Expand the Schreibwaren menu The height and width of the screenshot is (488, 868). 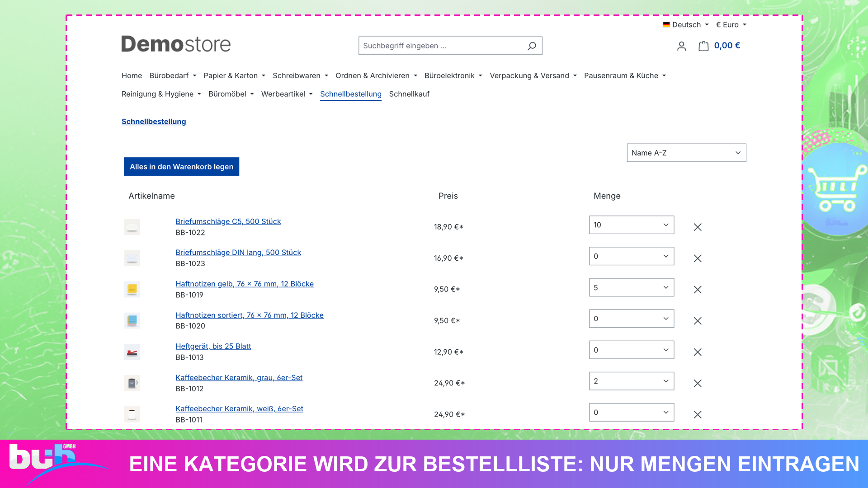pos(300,75)
